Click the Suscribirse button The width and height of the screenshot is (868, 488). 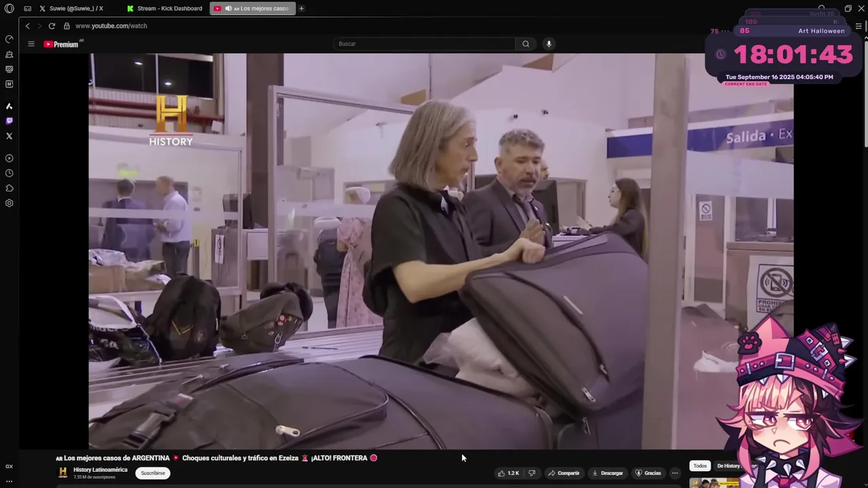point(153,473)
